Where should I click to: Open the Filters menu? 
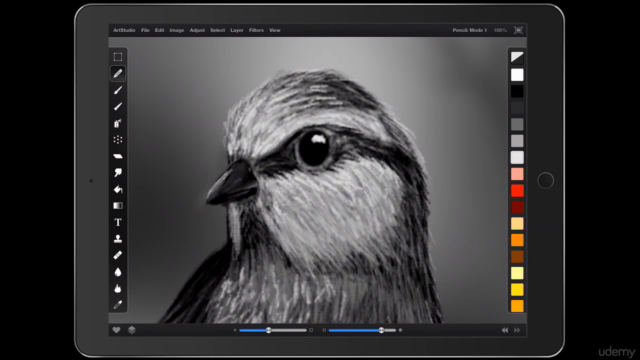pyautogui.click(x=256, y=30)
